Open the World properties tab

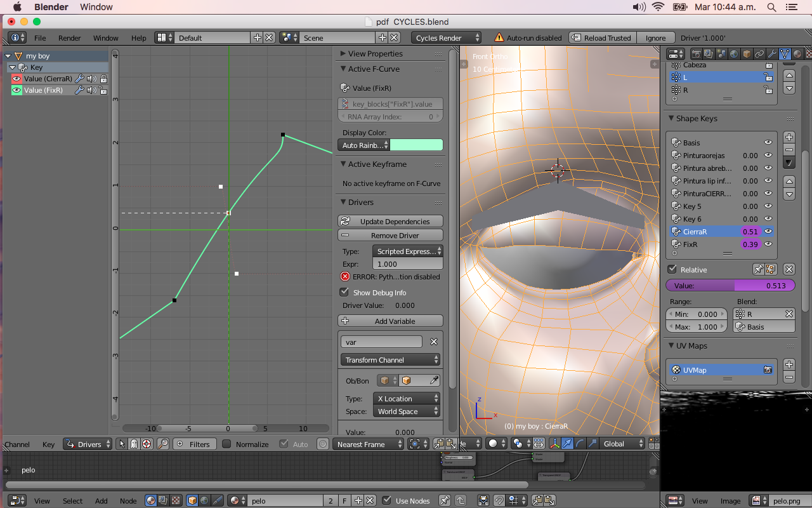[x=733, y=54]
